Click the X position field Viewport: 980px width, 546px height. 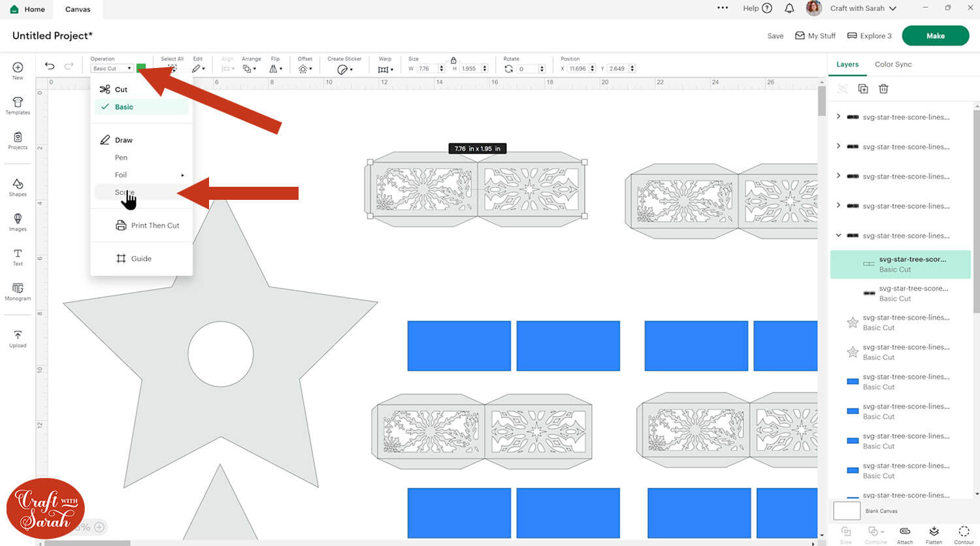(x=578, y=69)
